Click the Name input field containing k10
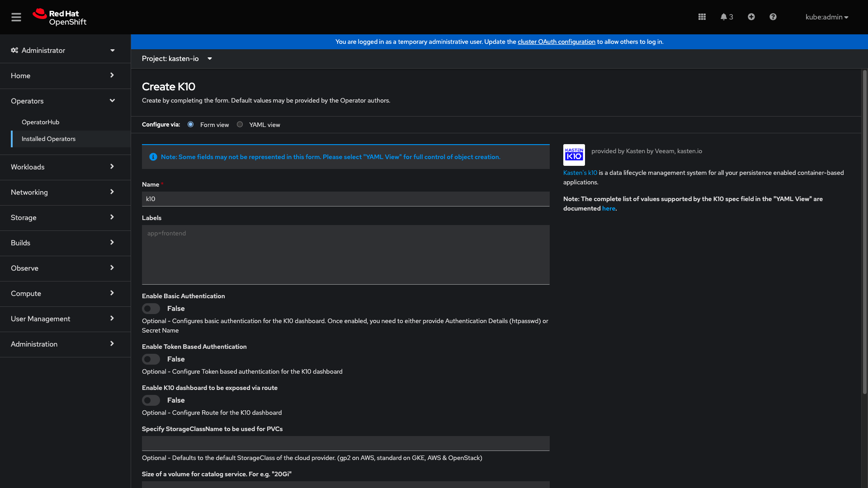 (346, 199)
